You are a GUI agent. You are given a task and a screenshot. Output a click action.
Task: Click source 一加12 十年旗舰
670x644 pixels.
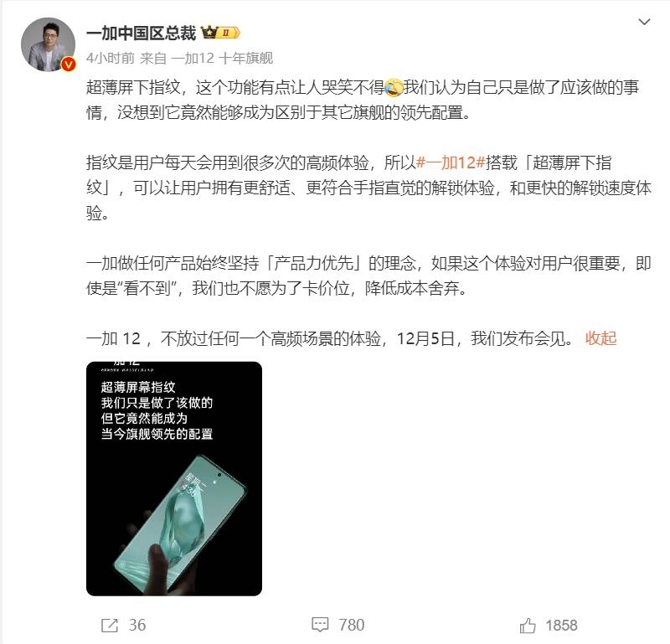(222, 58)
